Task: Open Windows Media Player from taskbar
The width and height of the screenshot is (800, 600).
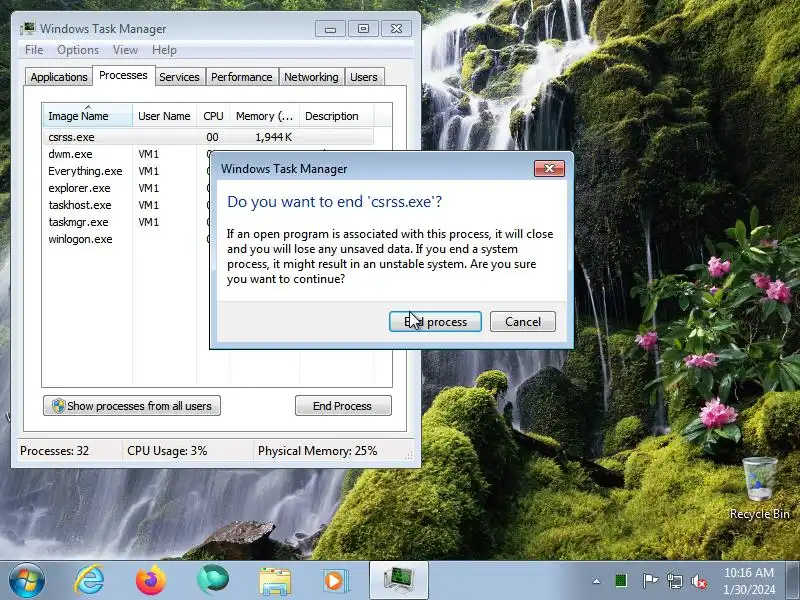Action: click(x=336, y=581)
